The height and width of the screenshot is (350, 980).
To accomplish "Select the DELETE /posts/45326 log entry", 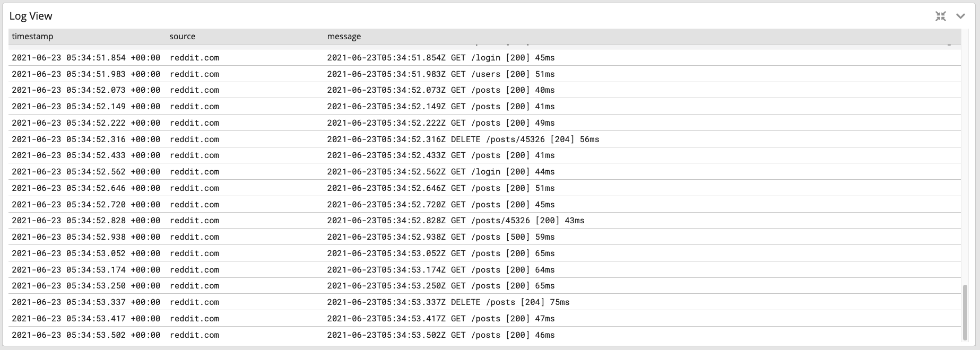I will click(x=462, y=139).
